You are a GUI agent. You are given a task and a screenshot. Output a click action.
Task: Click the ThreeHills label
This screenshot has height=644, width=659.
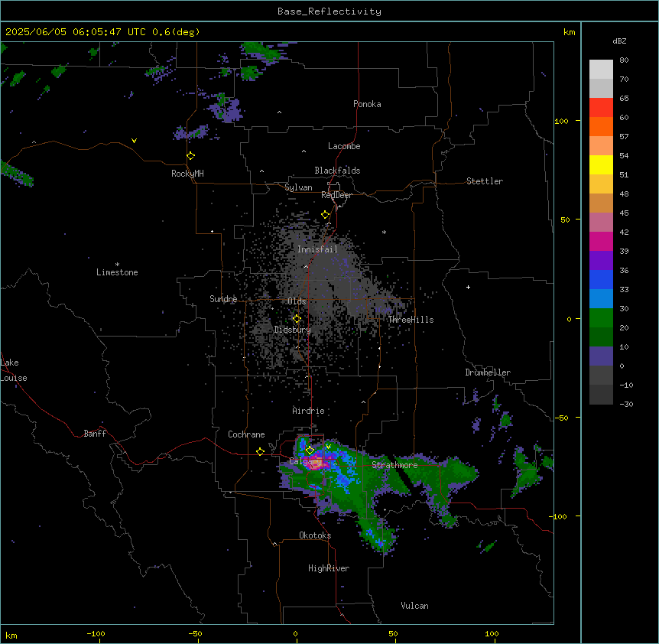411,320
